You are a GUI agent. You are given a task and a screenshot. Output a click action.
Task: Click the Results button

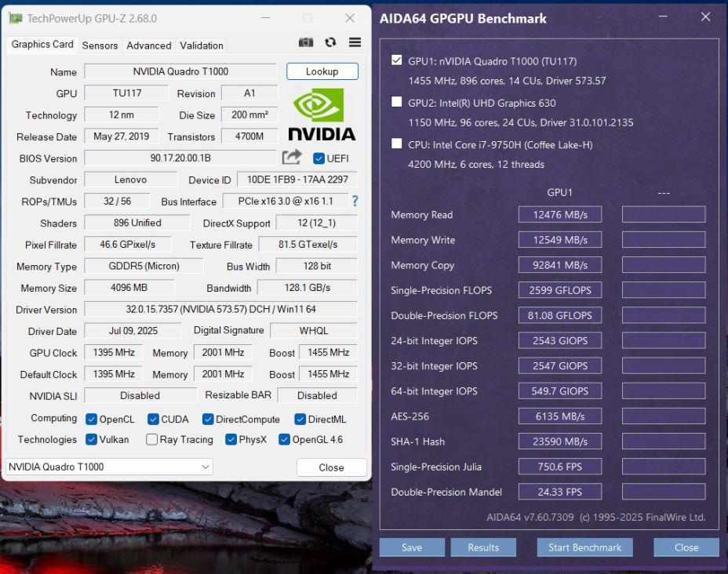pos(483,547)
